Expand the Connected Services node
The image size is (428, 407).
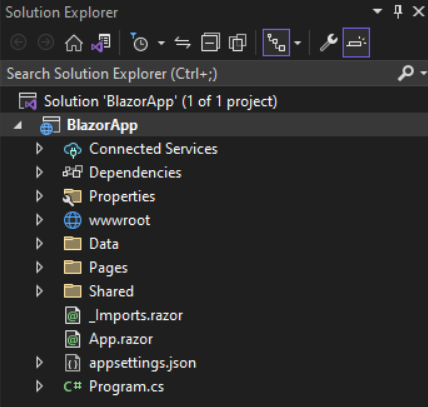(x=39, y=149)
